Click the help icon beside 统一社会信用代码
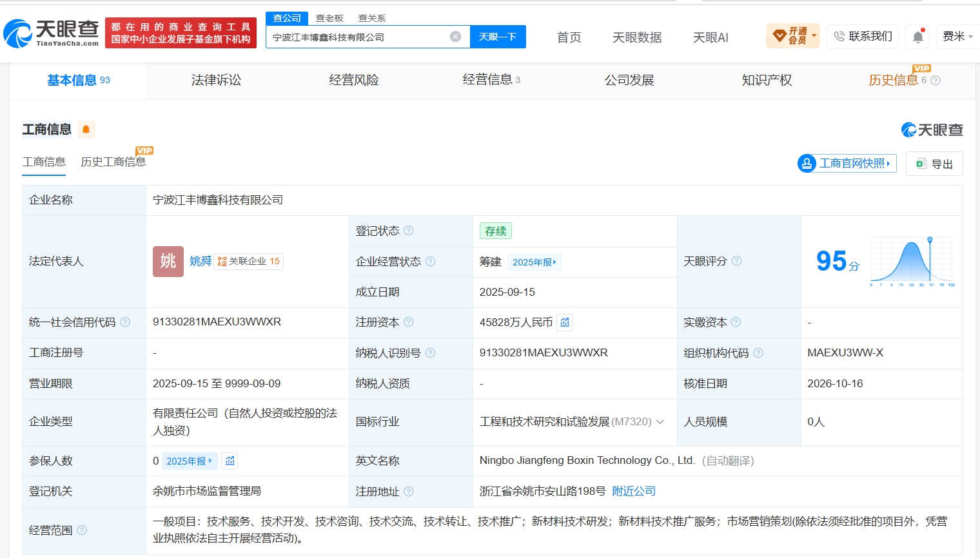 click(x=125, y=322)
